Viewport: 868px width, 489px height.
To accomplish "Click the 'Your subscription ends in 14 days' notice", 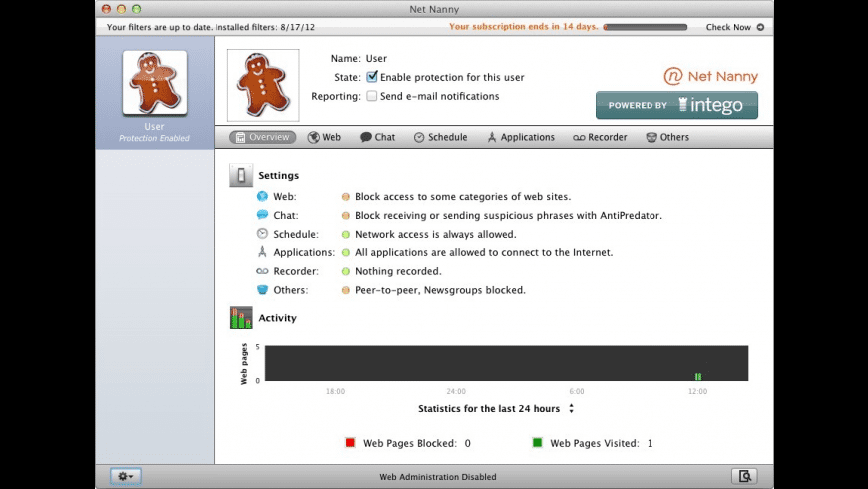I will (523, 27).
